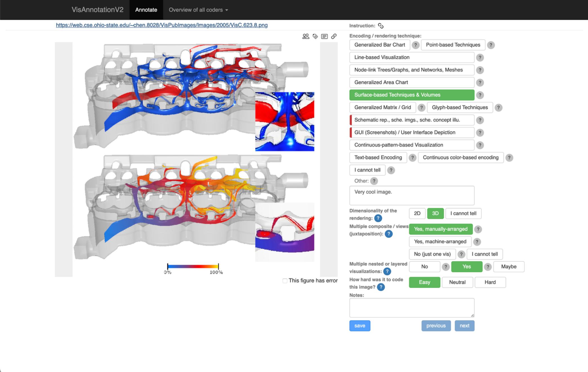
Task: Click the blue help icon for Dimensionality
Action: coord(378,218)
